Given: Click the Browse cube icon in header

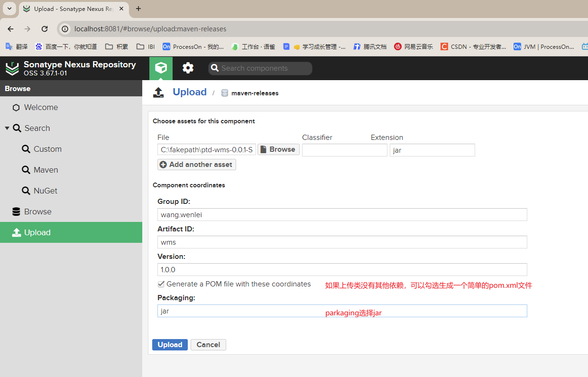Looking at the screenshot, I should pyautogui.click(x=161, y=68).
